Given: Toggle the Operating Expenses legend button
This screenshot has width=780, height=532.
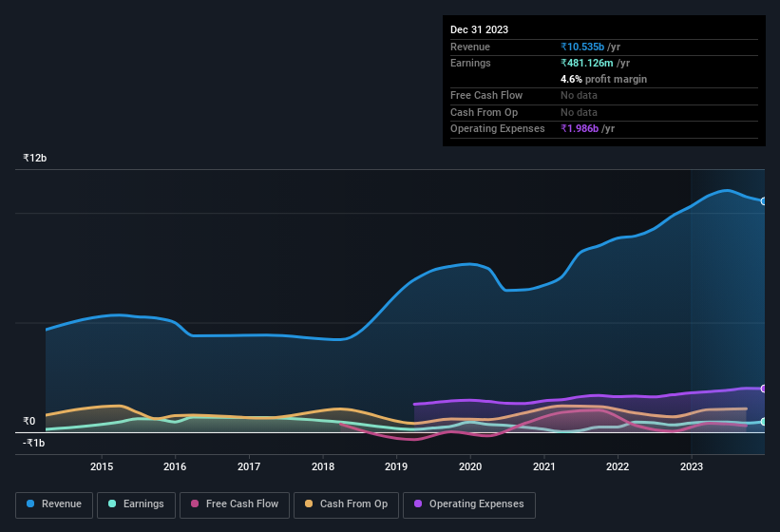Looking at the screenshot, I should (x=469, y=504).
